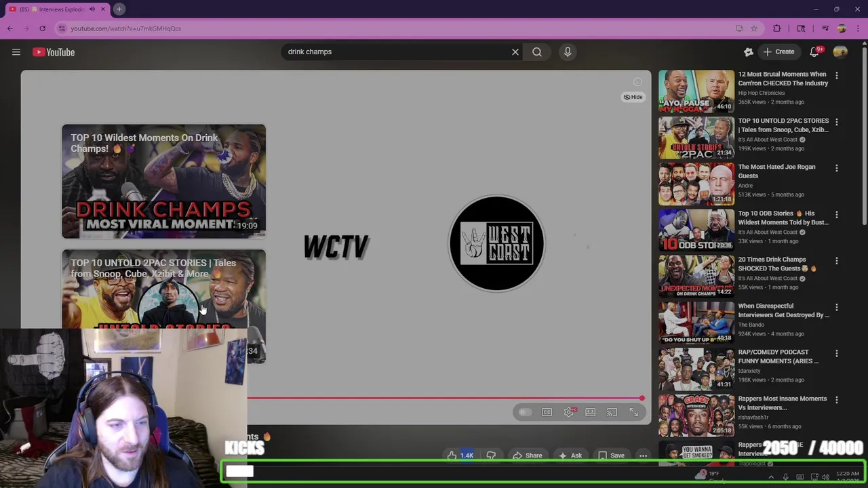Ask about the video with Ask button
Screen dimensions: 868x488
click(x=570, y=455)
